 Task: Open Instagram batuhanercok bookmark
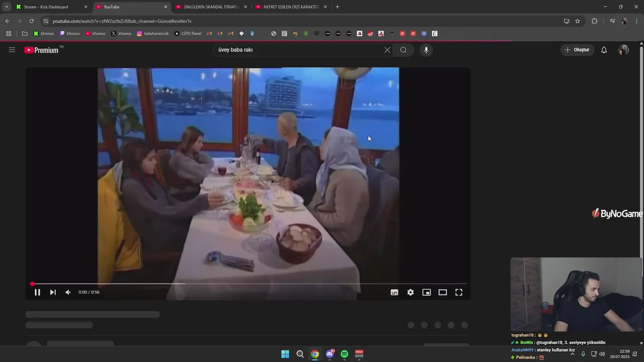tap(153, 34)
